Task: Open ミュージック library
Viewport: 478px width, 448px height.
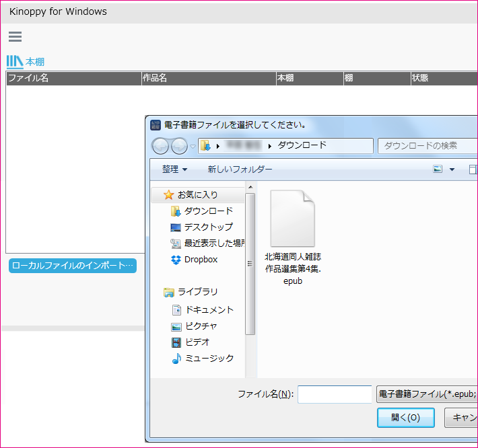Action: coord(210,358)
